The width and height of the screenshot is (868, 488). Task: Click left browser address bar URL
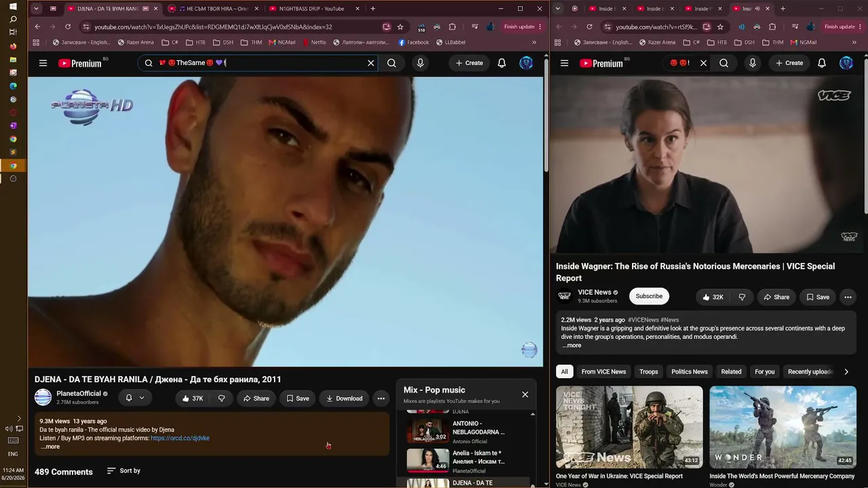coord(213,27)
